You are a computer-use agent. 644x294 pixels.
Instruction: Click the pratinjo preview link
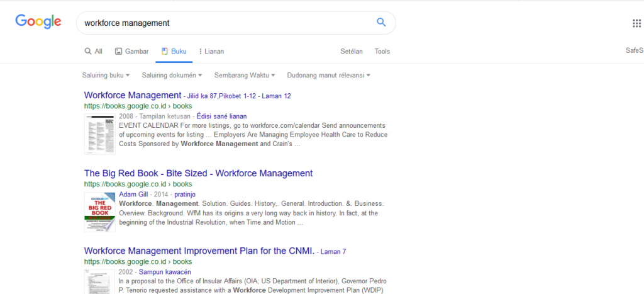[x=184, y=195]
